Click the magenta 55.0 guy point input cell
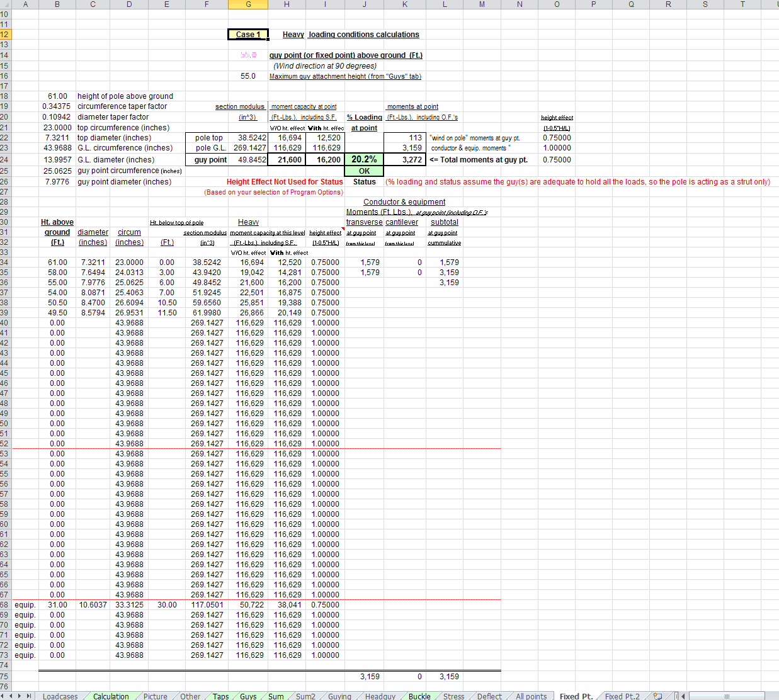 tap(248, 55)
